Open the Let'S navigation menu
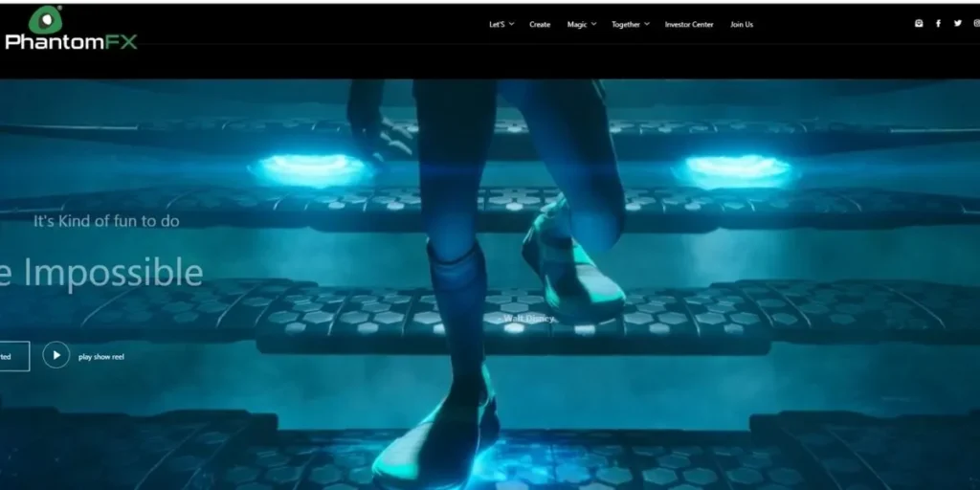This screenshot has height=490, width=980. [x=496, y=25]
